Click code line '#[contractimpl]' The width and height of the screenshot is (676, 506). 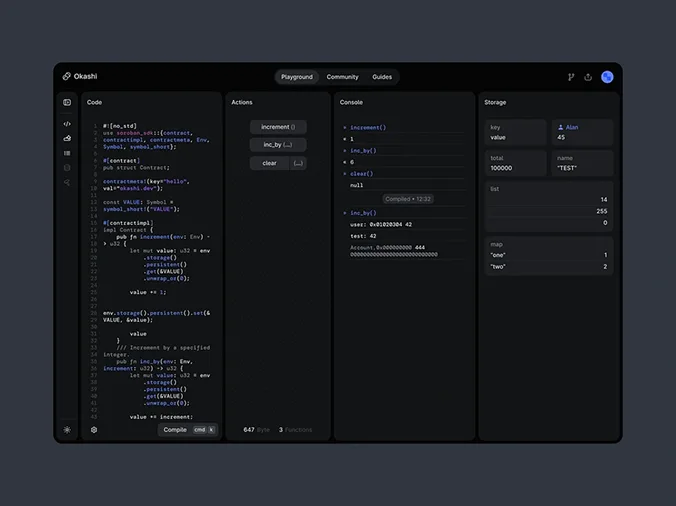tap(128, 223)
